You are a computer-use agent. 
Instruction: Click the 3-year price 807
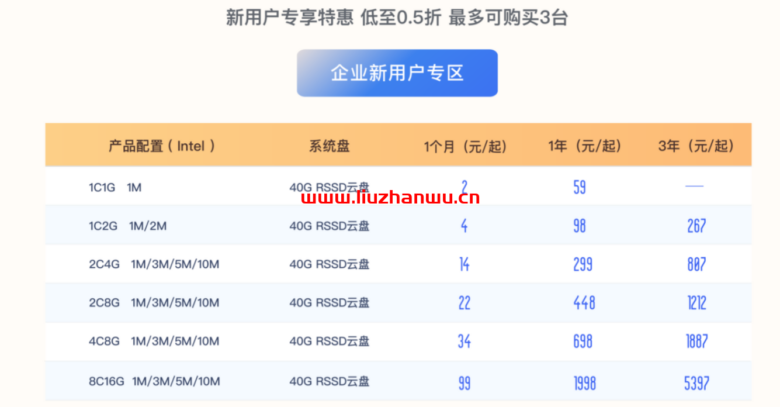pos(696,264)
